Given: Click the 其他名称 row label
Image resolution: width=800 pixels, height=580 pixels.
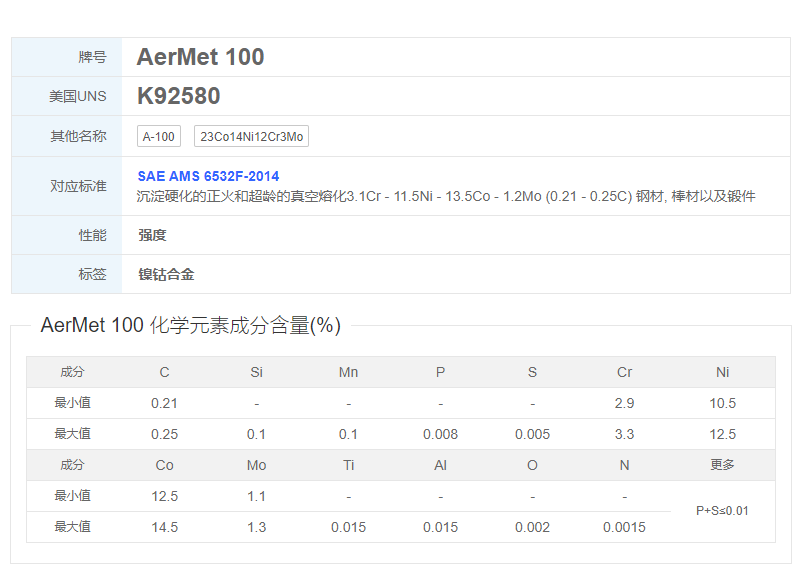Looking at the screenshot, I should pyautogui.click(x=78, y=136).
